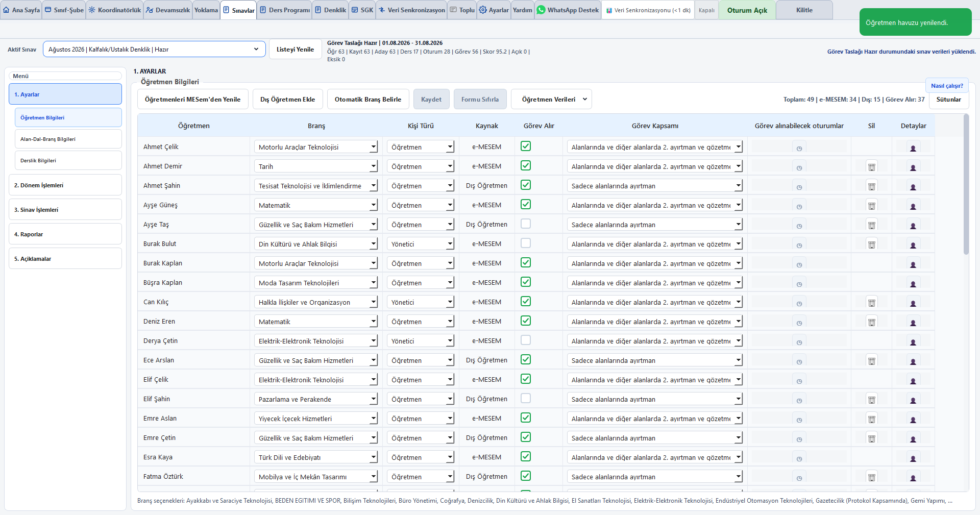Image resolution: width=980 pixels, height=515 pixels.
Task: Open Görev Kapsamı dropdown for Elif Çelik
Action: pyautogui.click(x=655, y=380)
